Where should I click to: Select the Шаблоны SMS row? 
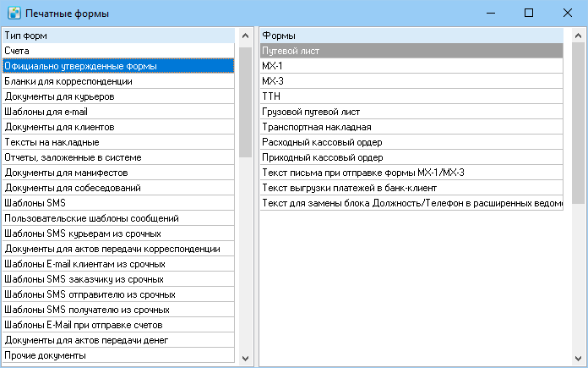118,203
